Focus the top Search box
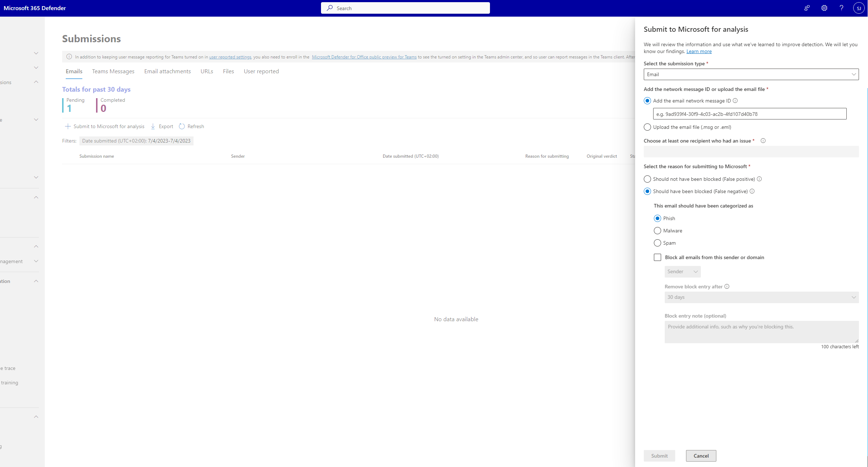The image size is (868, 467). (405, 8)
